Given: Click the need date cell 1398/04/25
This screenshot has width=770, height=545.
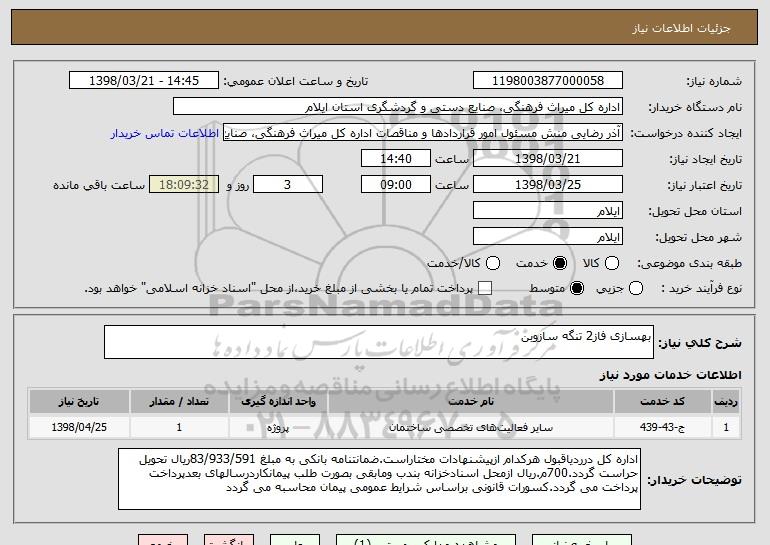Looking at the screenshot, I should [x=79, y=427].
